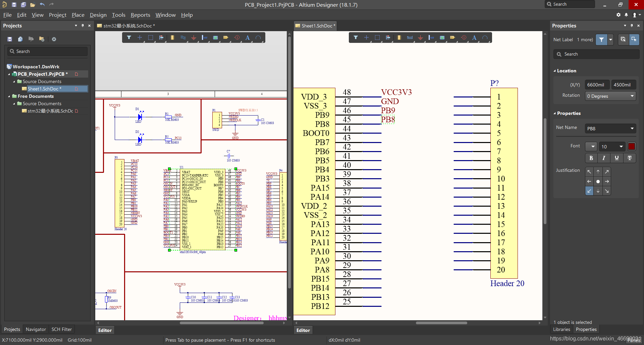Switch to the Navigator tab

point(36,329)
